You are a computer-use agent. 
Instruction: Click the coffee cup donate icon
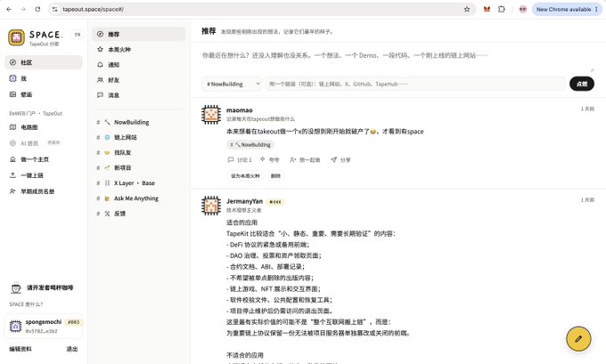click(16, 287)
